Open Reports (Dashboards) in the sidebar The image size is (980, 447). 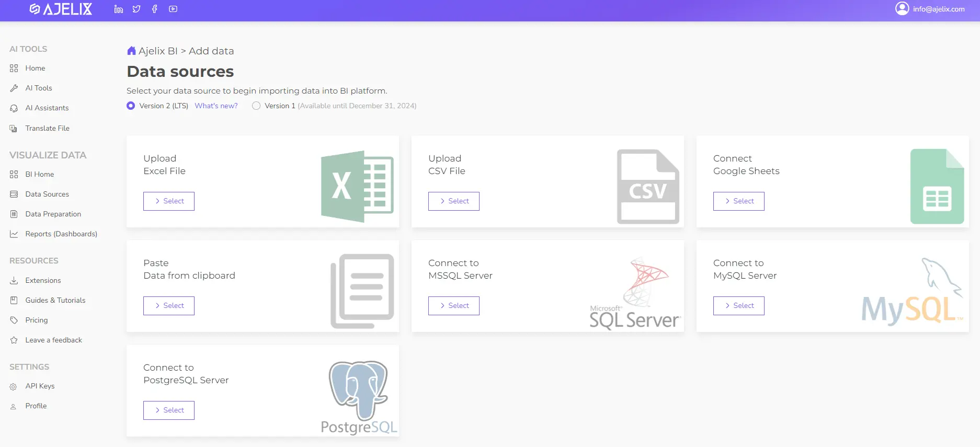point(61,234)
